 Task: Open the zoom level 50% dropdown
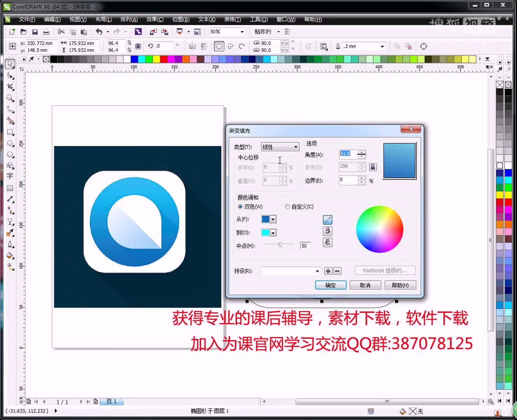click(x=242, y=31)
